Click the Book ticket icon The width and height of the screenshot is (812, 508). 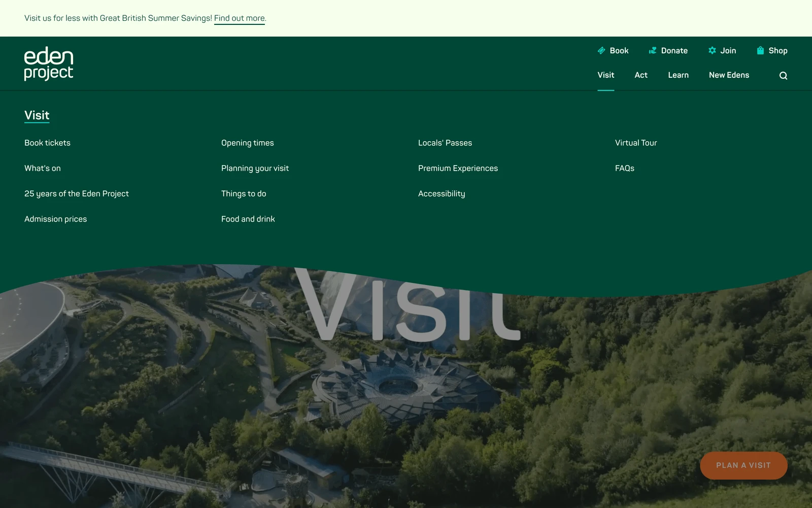tap(601, 50)
